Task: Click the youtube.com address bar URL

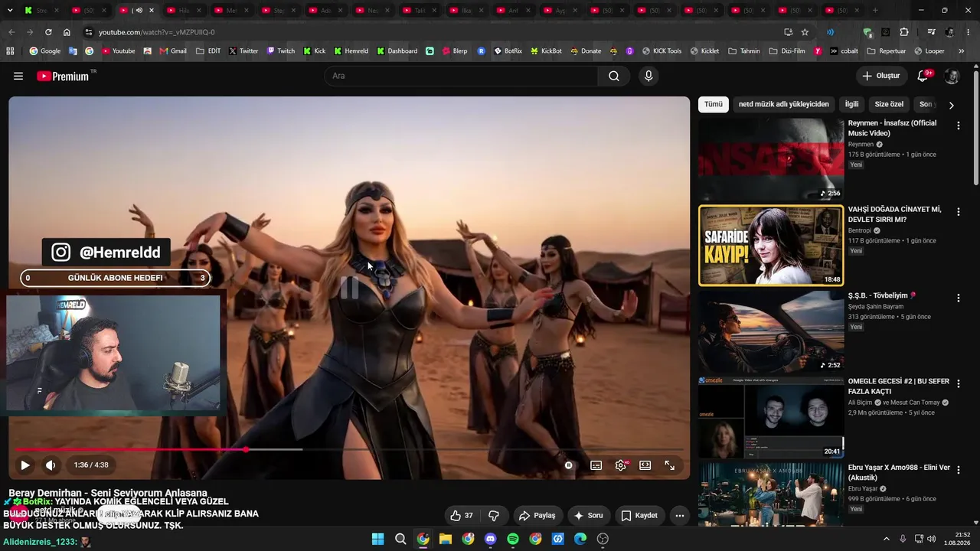Action: coord(156,32)
